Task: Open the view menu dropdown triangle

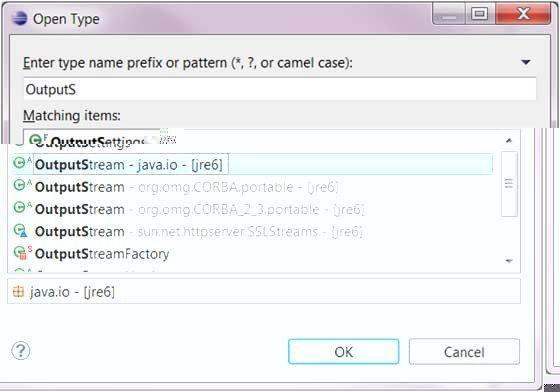Action: tap(525, 62)
